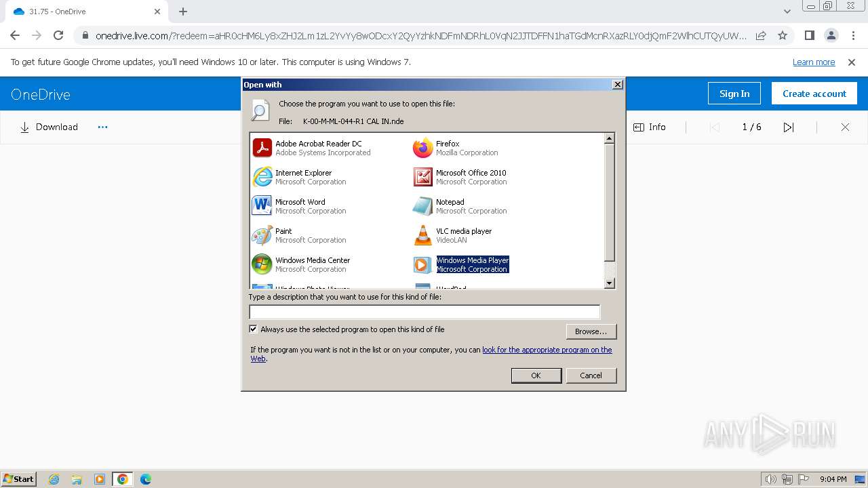
Task: Dismiss the Chrome update notification bar
Action: coord(852,62)
